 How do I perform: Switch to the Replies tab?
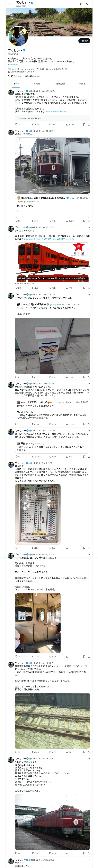[36, 84]
